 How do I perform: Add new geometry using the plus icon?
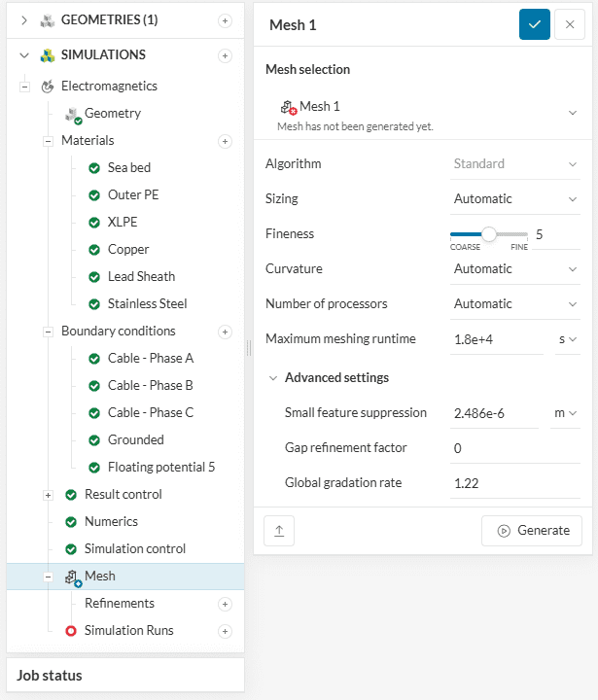pyautogui.click(x=226, y=20)
